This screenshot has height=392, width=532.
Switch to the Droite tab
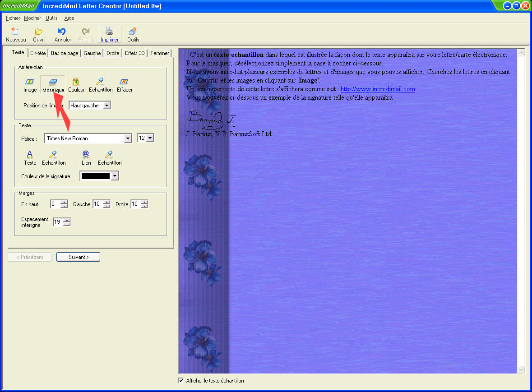coord(113,53)
